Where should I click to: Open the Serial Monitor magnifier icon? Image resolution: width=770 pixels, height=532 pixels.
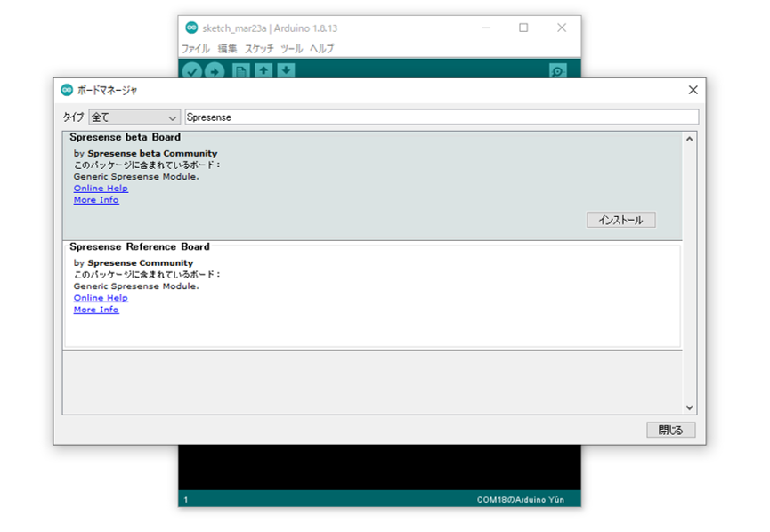tap(556, 71)
